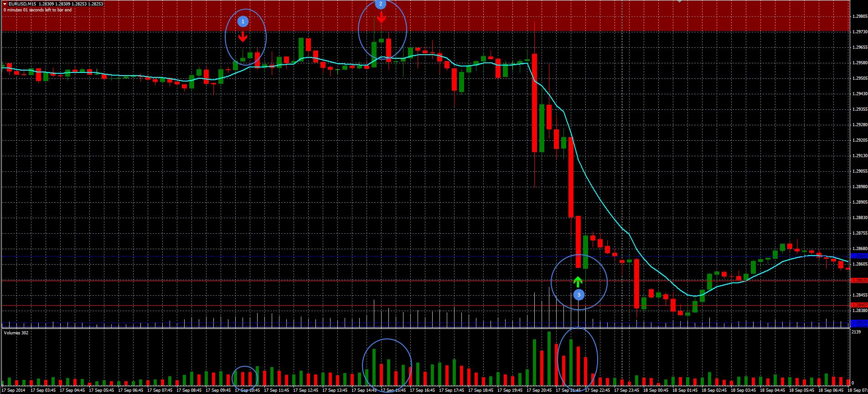Click the '17 Sep 05:45' time axis label

click(102, 390)
